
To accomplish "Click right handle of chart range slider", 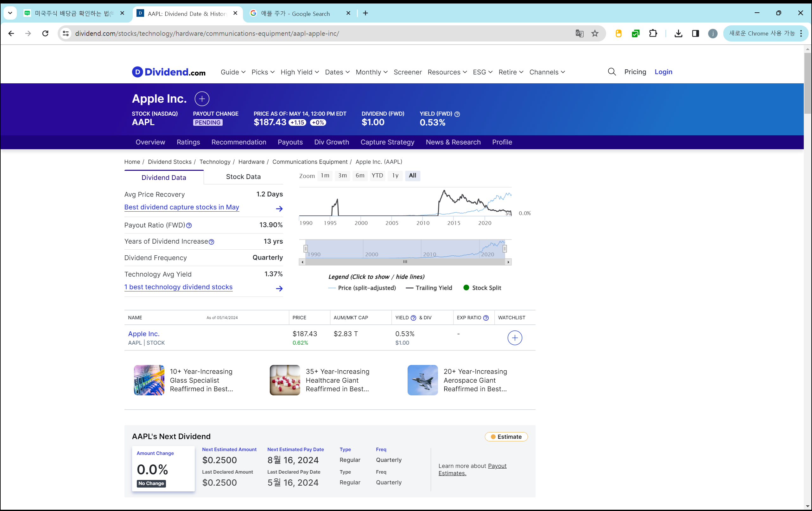I will pyautogui.click(x=504, y=249).
